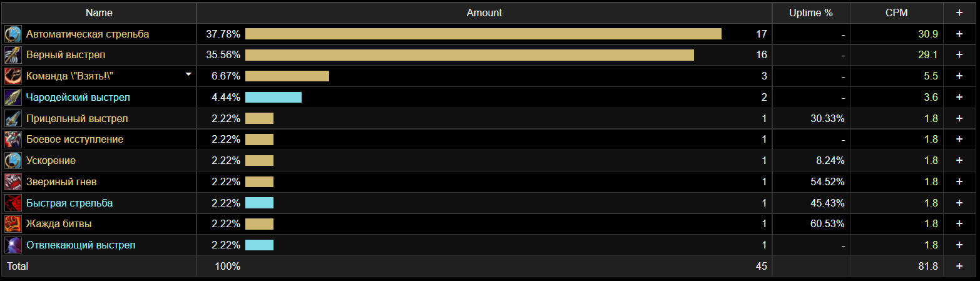Expand the Total row plus button

959,266
